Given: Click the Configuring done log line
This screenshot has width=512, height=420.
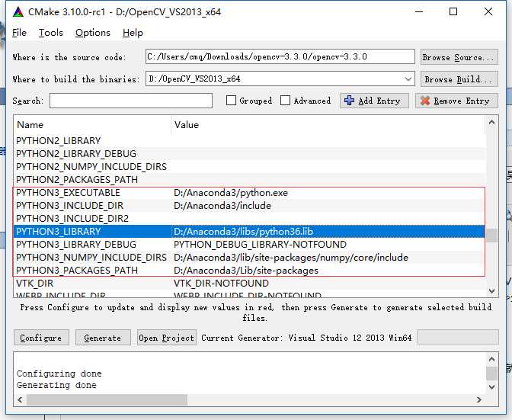Looking at the screenshot, I should click(x=59, y=374).
